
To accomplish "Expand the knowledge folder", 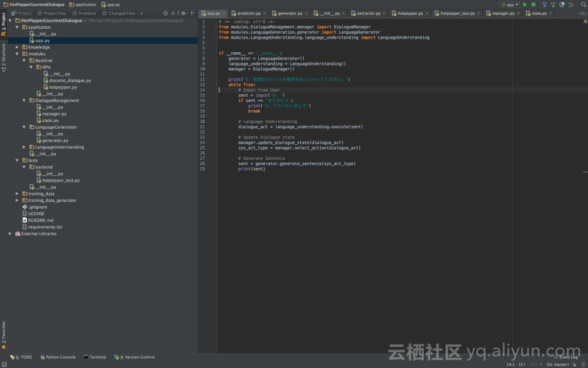I will click(17, 47).
